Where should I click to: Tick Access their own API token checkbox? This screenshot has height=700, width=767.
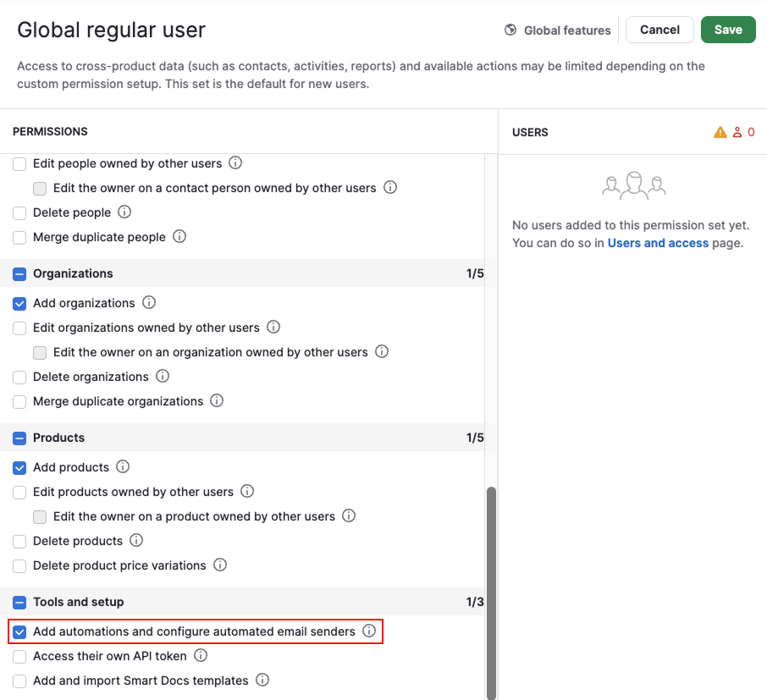(x=19, y=657)
